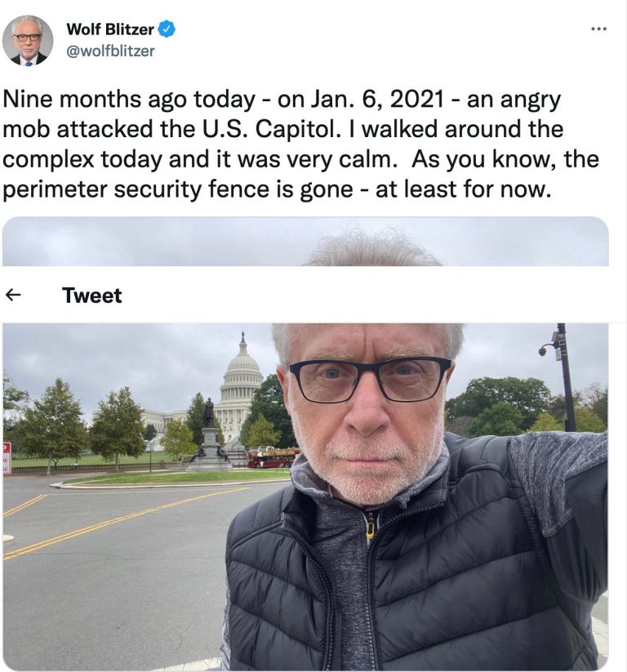Open the profile avatar picture
Screen dimensions: 627x672
pos(28,39)
